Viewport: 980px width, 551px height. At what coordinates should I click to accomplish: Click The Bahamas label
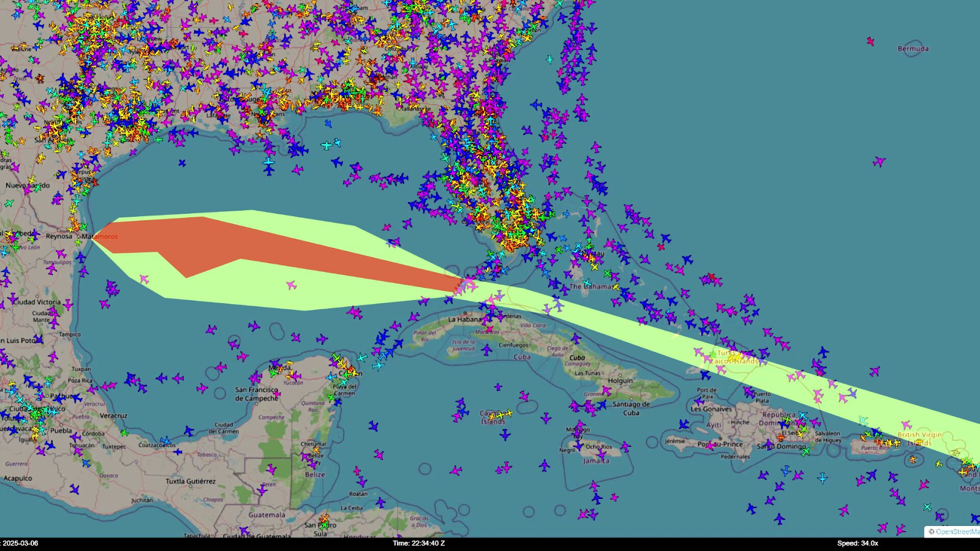[x=591, y=287]
